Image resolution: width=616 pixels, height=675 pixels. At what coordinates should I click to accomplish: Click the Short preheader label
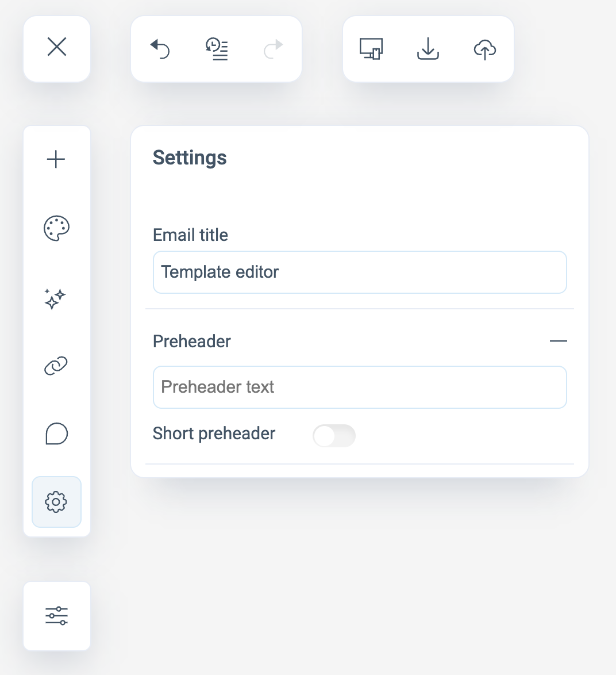[x=214, y=434]
